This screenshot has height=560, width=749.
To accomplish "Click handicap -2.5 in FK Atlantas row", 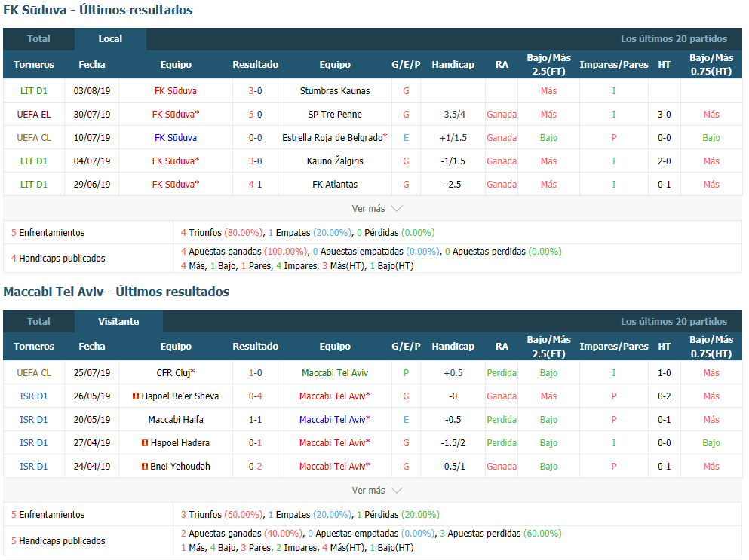I will coord(453,185).
